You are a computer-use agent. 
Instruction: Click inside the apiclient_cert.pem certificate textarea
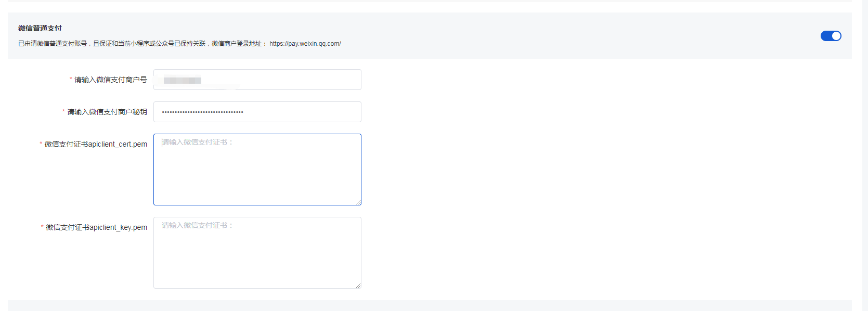[x=257, y=170]
